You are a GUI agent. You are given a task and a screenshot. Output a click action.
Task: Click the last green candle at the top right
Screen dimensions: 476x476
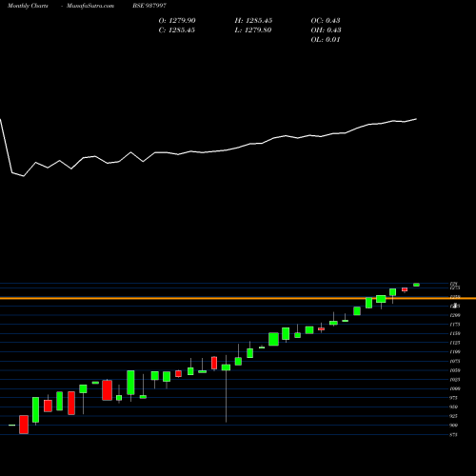[416, 285]
